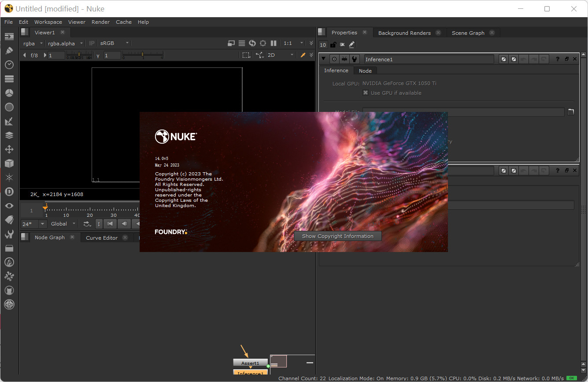This screenshot has height=382, width=588.
Task: Expand the top viewer toolbar double chevron
Action: tap(311, 43)
